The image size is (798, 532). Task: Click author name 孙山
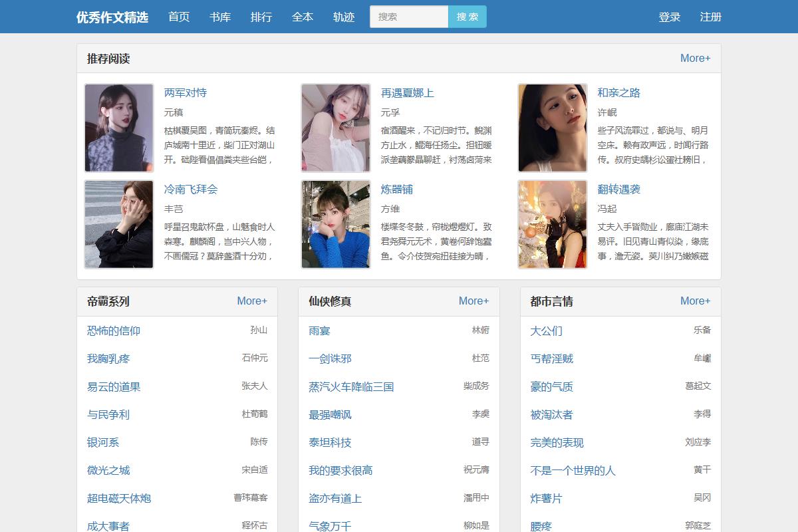click(x=259, y=330)
